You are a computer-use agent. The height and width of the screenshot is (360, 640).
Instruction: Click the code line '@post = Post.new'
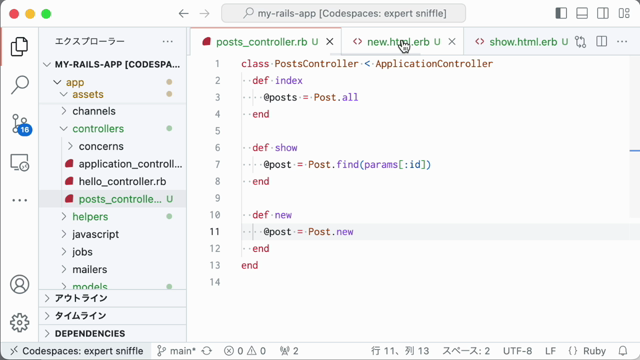308,232
